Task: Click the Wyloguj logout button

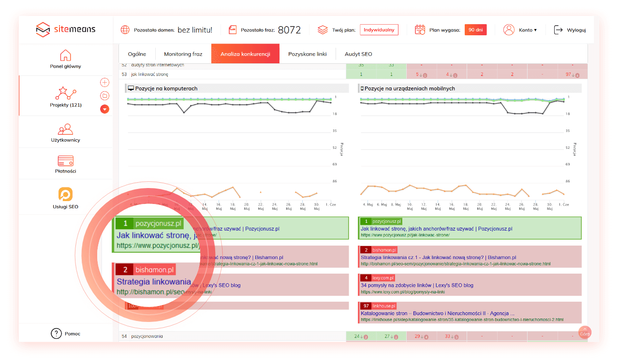Action: (570, 30)
